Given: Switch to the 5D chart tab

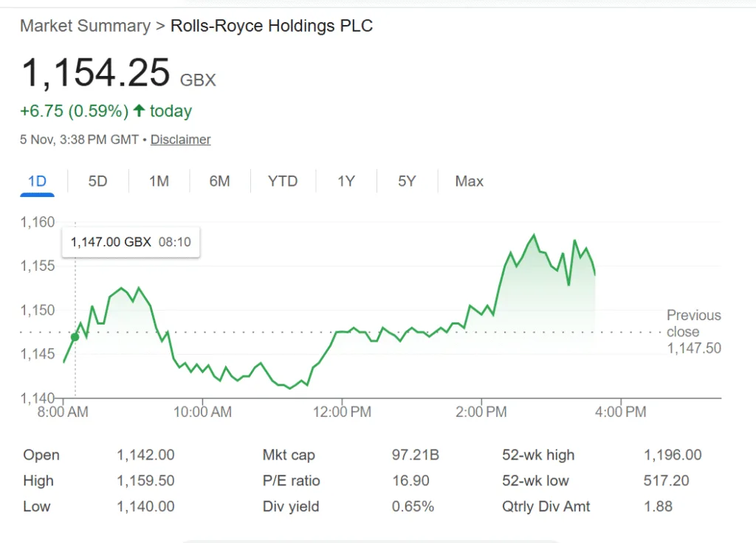Looking at the screenshot, I should [97, 181].
